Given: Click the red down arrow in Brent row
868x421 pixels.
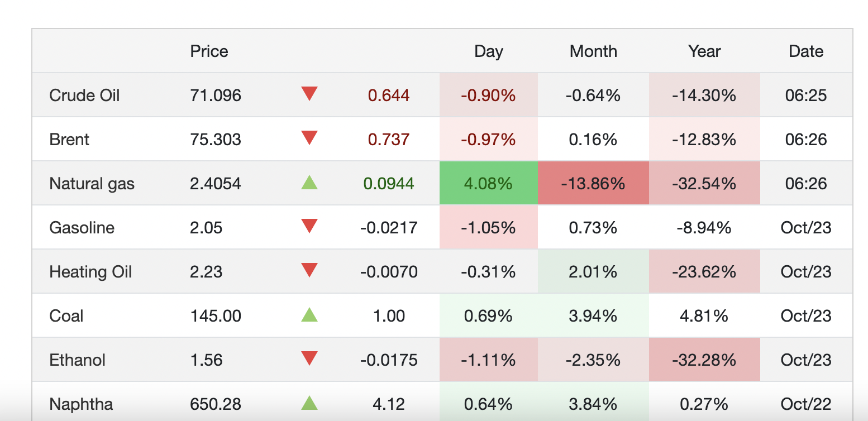Looking at the screenshot, I should [x=309, y=138].
